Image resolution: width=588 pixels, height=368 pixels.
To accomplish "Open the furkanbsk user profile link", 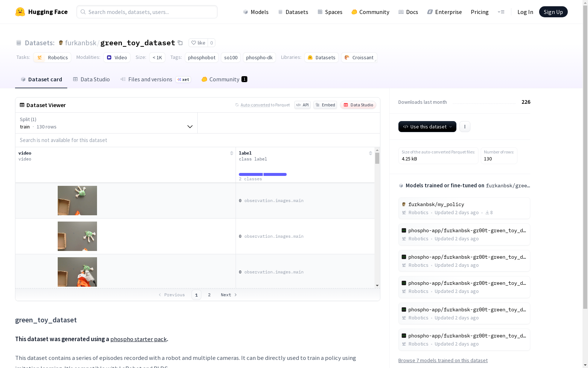I will (80, 43).
